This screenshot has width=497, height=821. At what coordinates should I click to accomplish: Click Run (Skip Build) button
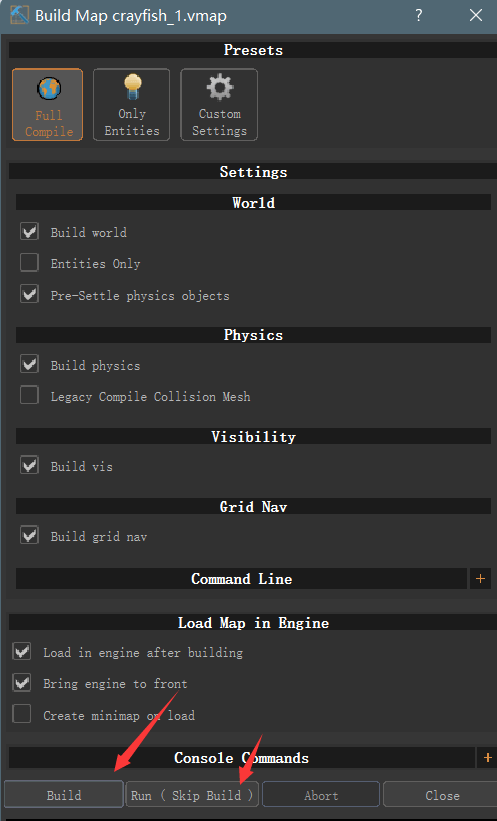point(192,795)
